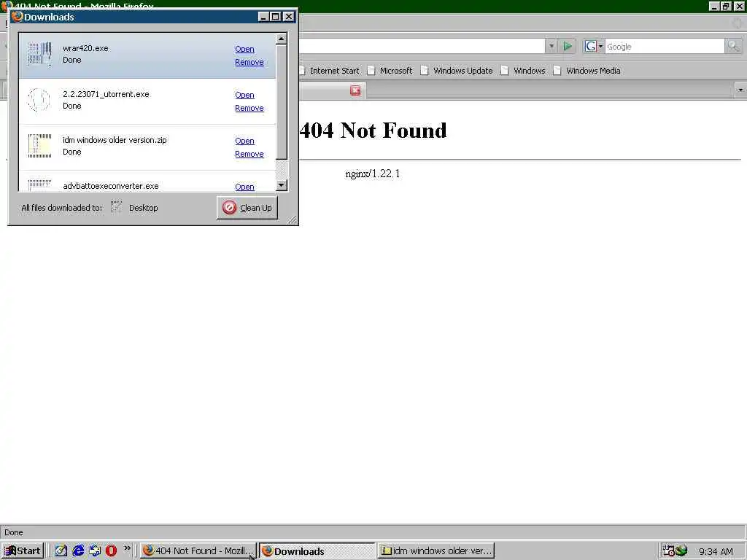Close the Downloads window

coord(289,17)
